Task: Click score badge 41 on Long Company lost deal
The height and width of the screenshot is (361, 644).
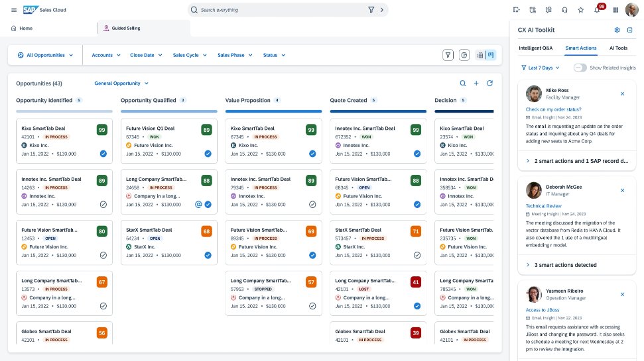Action: (416, 282)
